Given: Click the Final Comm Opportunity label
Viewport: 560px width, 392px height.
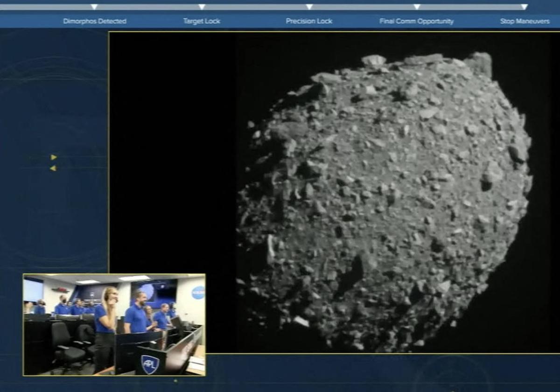Looking at the screenshot, I should tap(417, 21).
